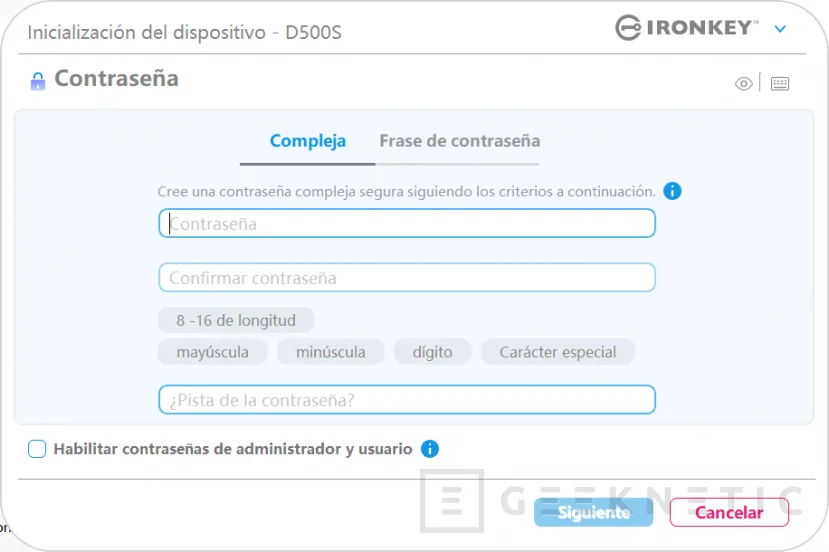
Task: Show info about admin and user passwords
Action: click(x=430, y=449)
